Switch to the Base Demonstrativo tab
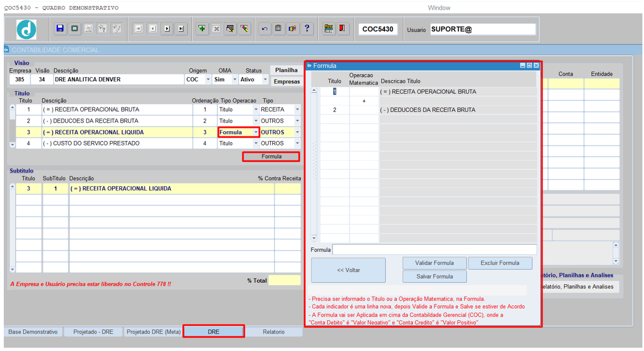This screenshot has height=351, width=644. coord(33,331)
